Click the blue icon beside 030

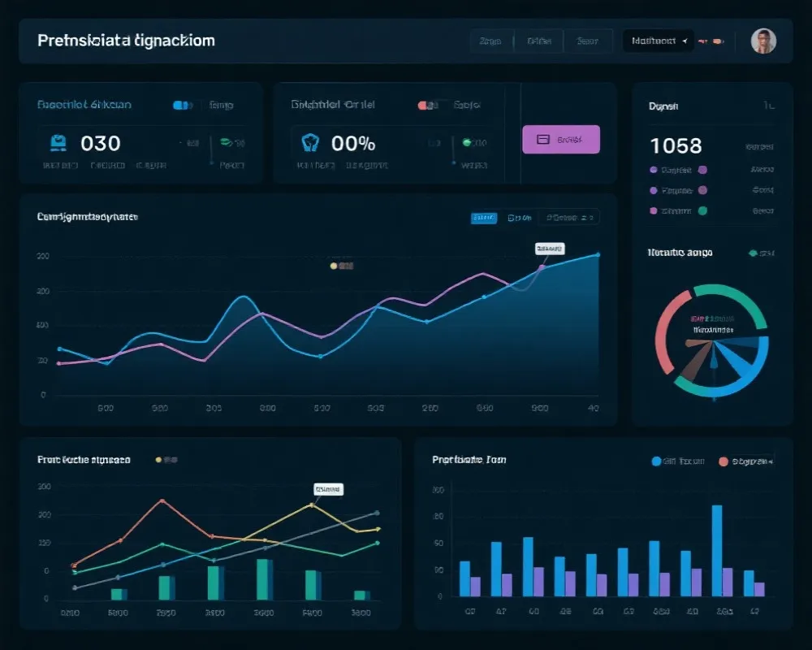[59, 144]
